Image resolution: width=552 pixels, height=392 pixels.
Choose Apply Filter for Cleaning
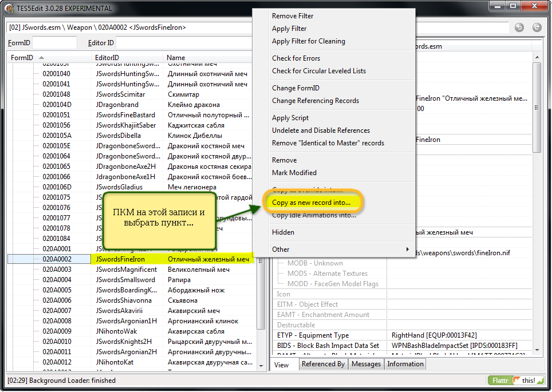click(309, 41)
